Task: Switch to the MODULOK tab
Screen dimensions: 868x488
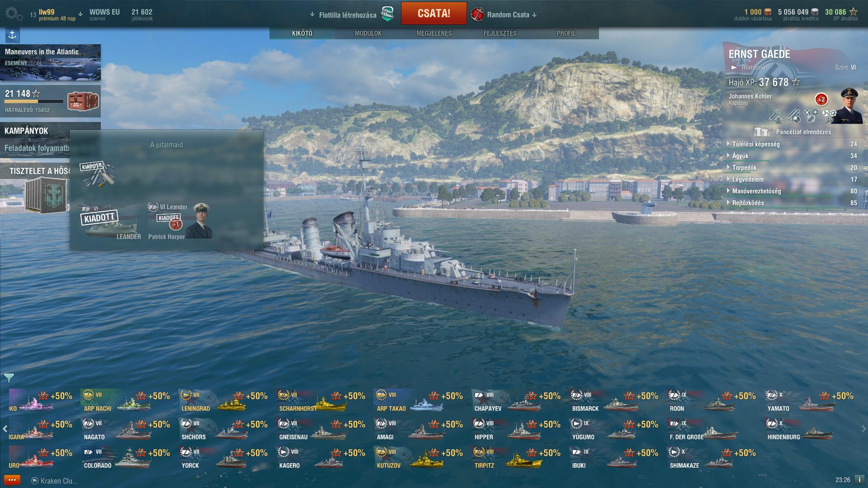Action: pyautogui.click(x=368, y=33)
